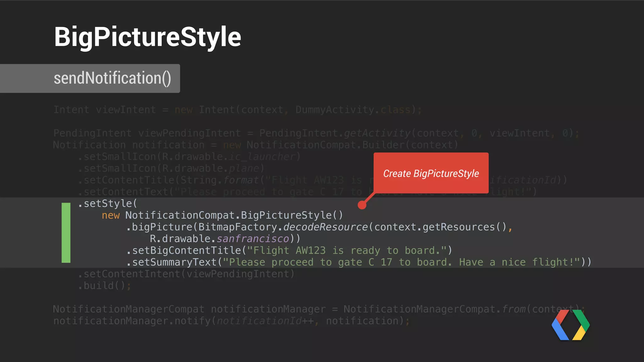Click the dimmed notificationManager.notify line
This screenshot has height=362, width=644.
point(231,321)
